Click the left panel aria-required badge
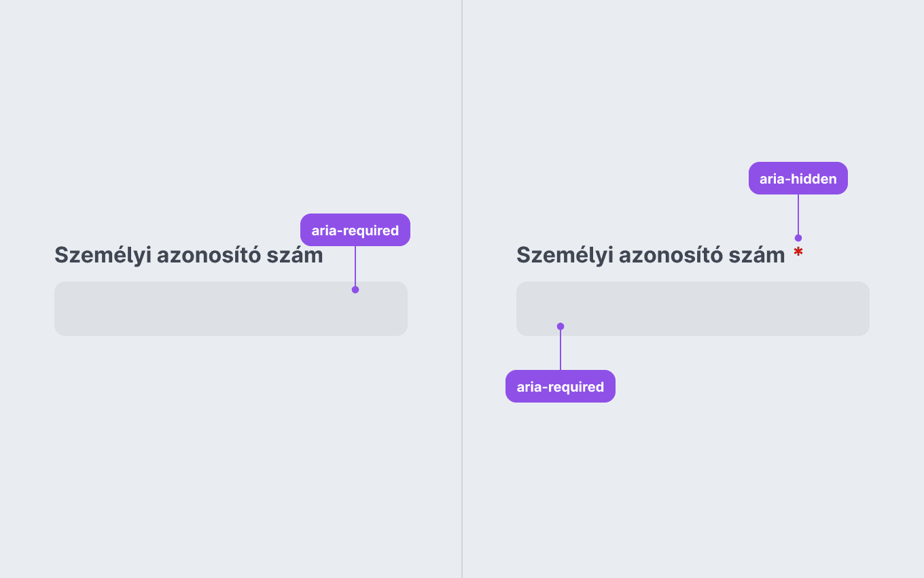The image size is (924, 578). 355,230
